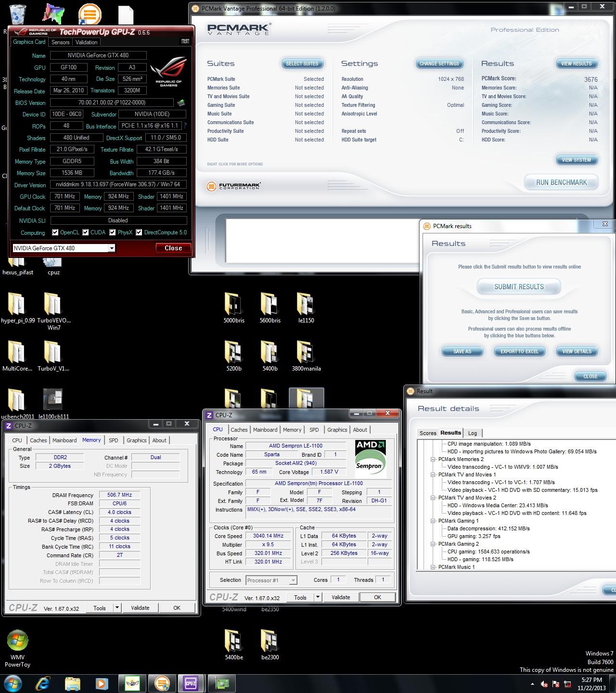The height and width of the screenshot is (693, 616).
Task: Click the PCMark Score value 3676
Action: [x=591, y=79]
